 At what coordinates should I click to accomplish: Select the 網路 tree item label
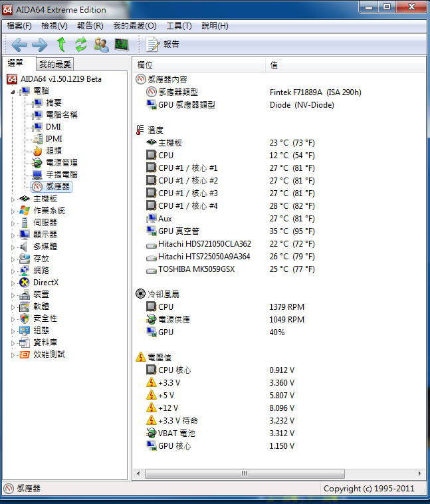tap(41, 271)
